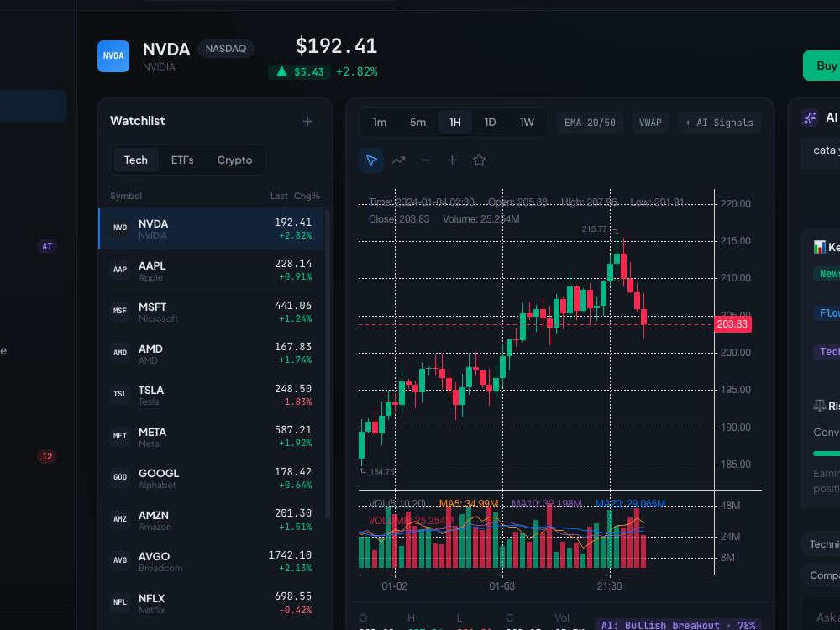840x630 pixels.
Task: Click the AI Bullish breakout badge
Action: [x=678, y=625]
